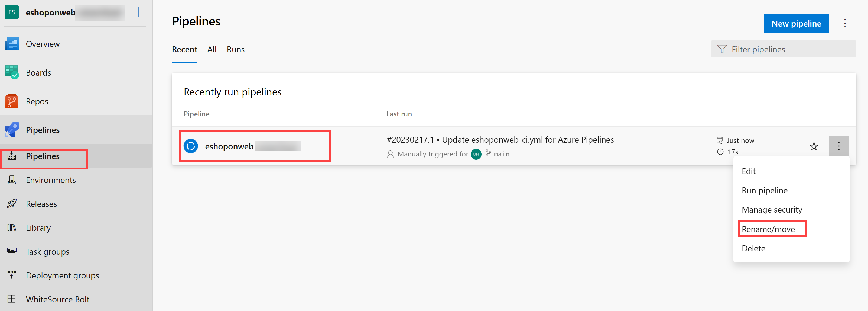Open Overview from the sidebar
The image size is (868, 311).
(43, 44)
